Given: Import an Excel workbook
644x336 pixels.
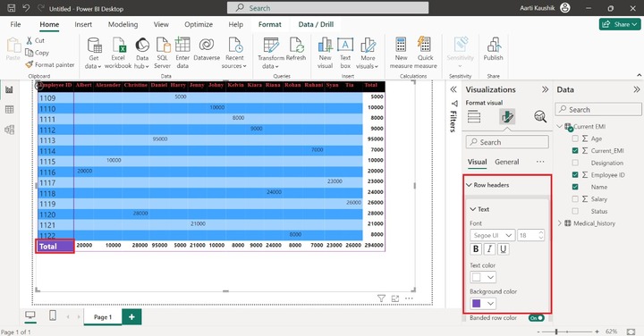Looking at the screenshot, I should click(x=118, y=53).
